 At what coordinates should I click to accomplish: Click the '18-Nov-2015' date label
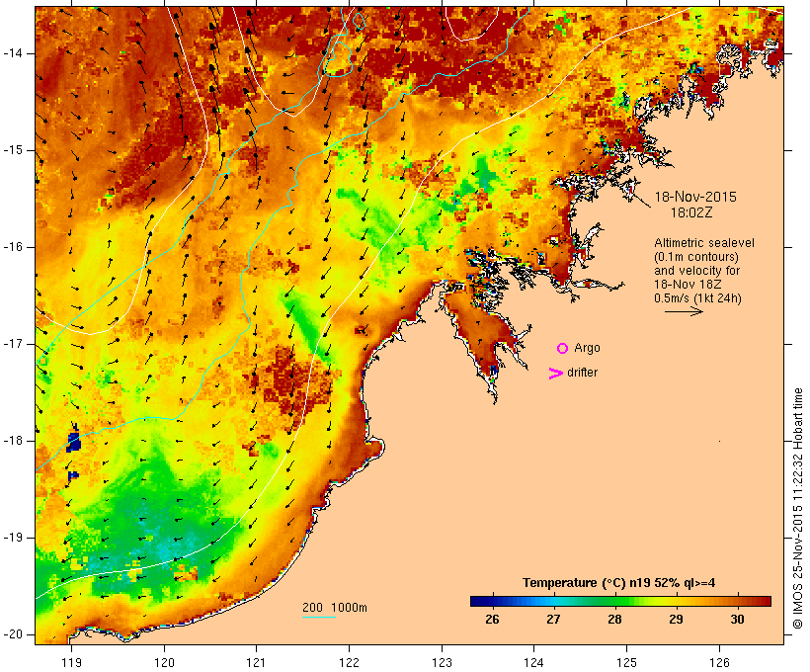tap(695, 197)
